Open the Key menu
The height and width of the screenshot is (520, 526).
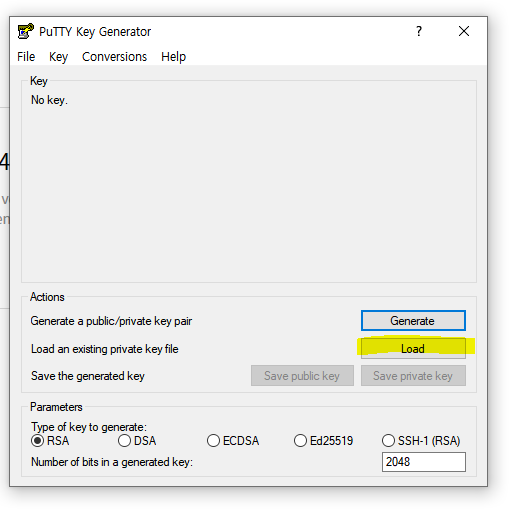pos(58,57)
